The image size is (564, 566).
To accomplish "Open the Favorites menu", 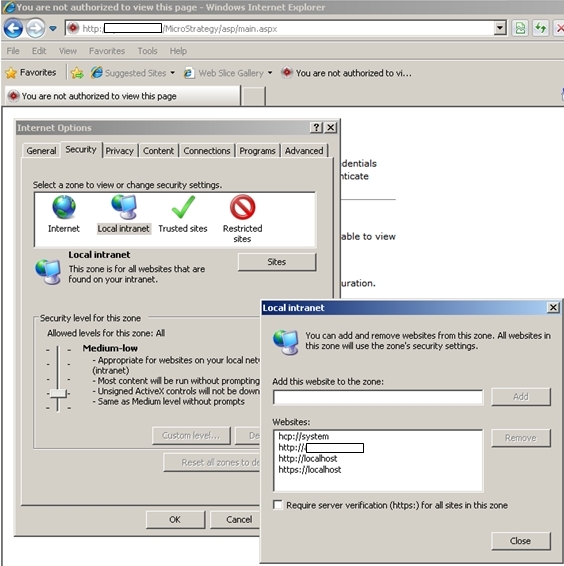I will (x=107, y=51).
